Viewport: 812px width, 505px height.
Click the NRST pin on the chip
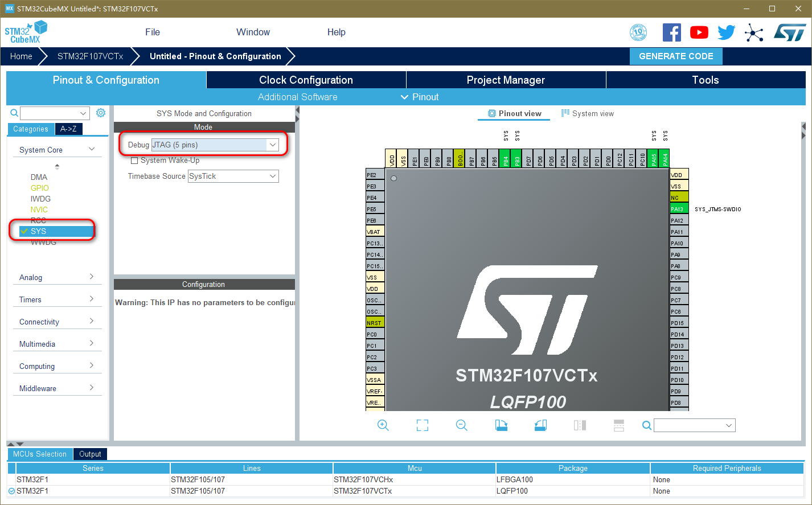click(x=375, y=323)
